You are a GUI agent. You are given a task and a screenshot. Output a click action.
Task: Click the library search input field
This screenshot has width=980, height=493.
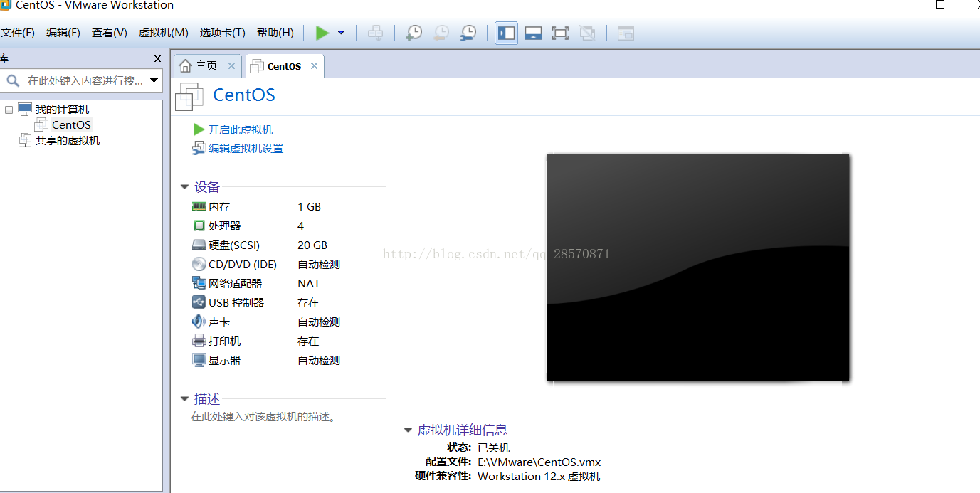pos(84,81)
